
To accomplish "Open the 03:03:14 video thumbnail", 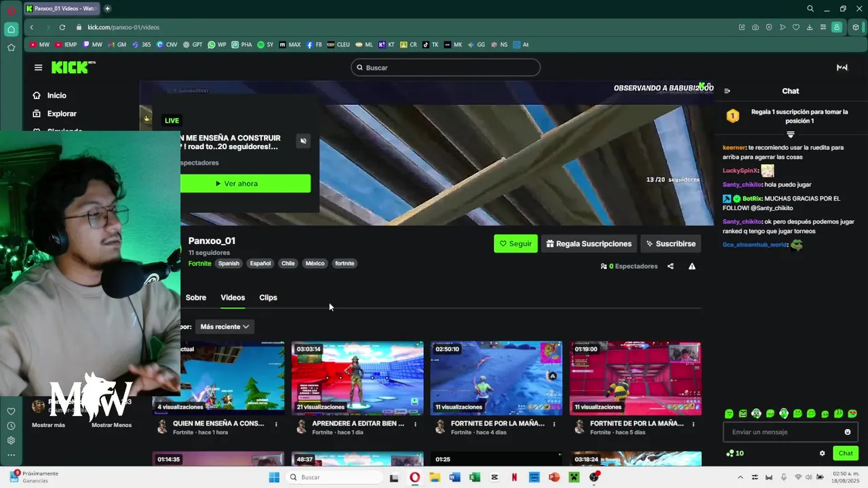I will pyautogui.click(x=357, y=378).
